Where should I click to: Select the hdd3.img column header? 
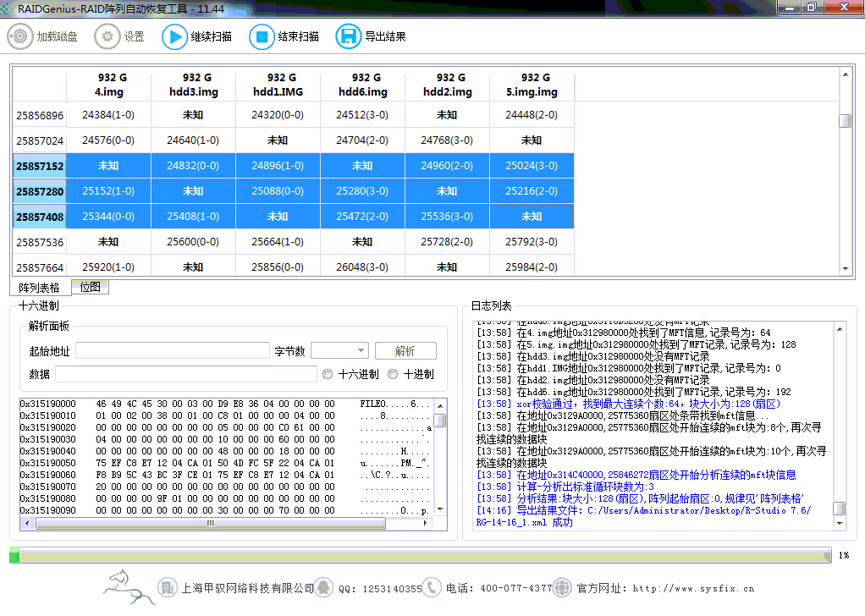(x=194, y=85)
